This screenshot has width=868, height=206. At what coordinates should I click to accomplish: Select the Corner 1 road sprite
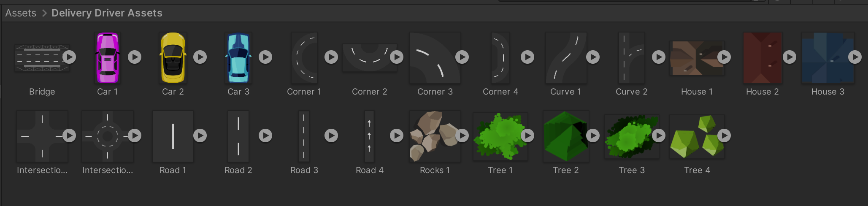click(x=304, y=58)
